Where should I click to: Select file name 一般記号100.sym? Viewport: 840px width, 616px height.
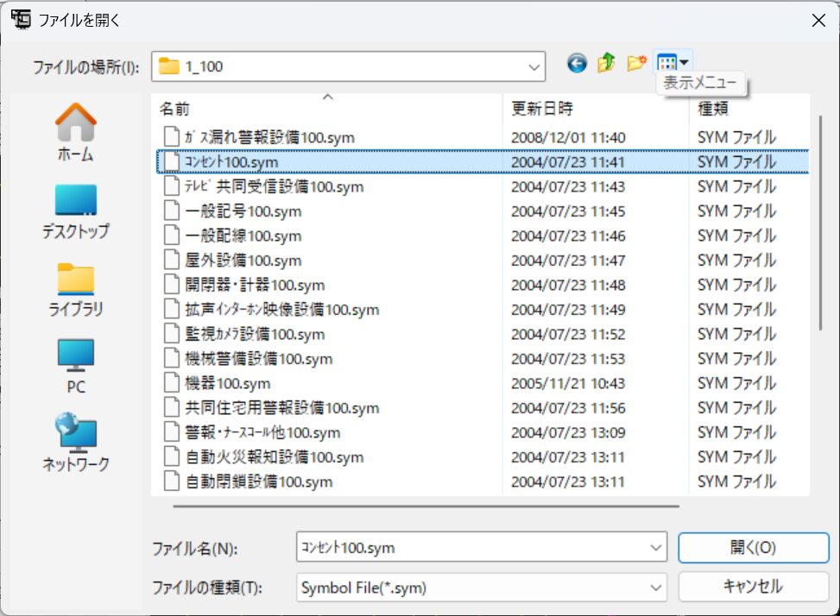click(243, 211)
